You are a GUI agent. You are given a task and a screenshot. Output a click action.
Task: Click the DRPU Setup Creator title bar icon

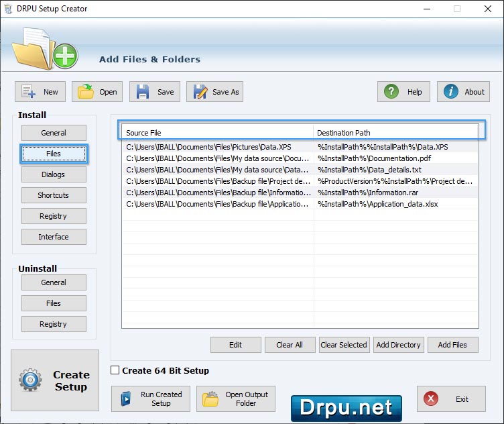click(8, 9)
